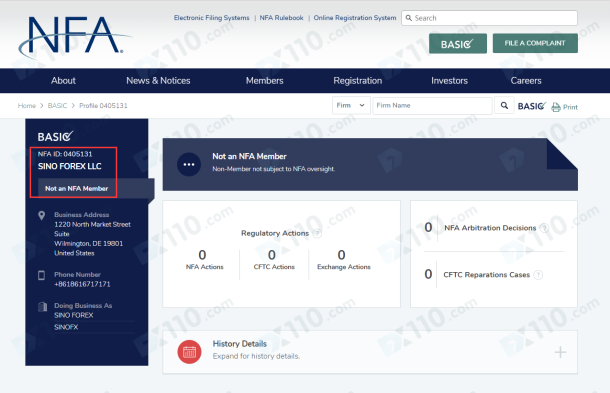
Task: Click the Not an NFA Member banner heading
Action: point(249,156)
